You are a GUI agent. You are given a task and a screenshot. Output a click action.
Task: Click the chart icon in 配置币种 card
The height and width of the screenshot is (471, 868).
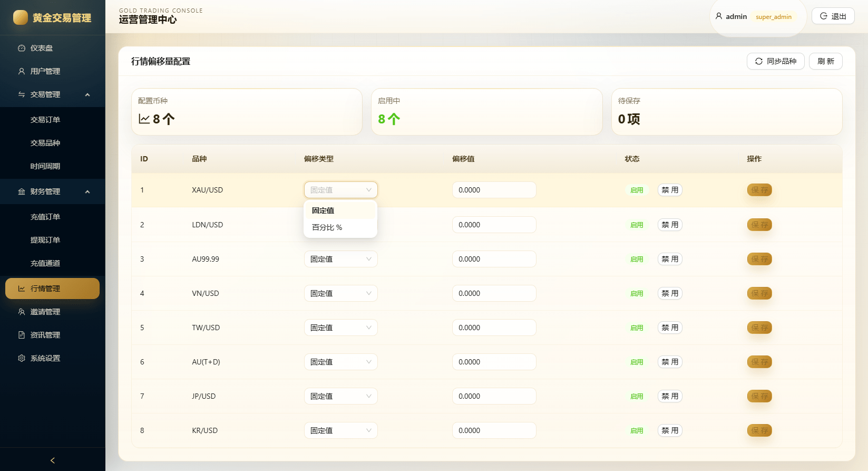144,119
